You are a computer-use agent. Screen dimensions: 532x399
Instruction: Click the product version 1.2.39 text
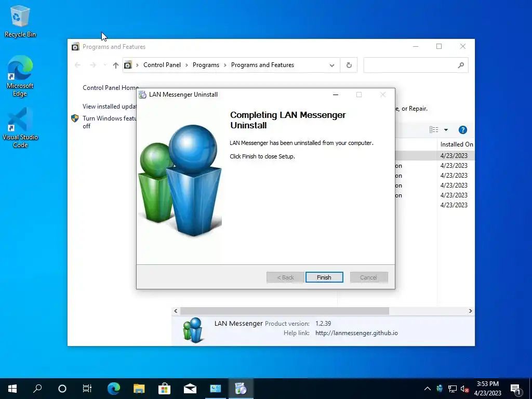click(323, 323)
